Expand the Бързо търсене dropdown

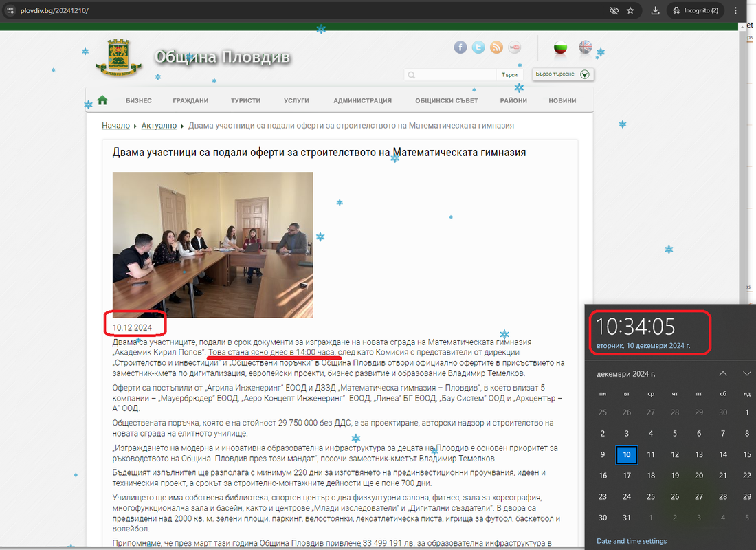(x=563, y=74)
